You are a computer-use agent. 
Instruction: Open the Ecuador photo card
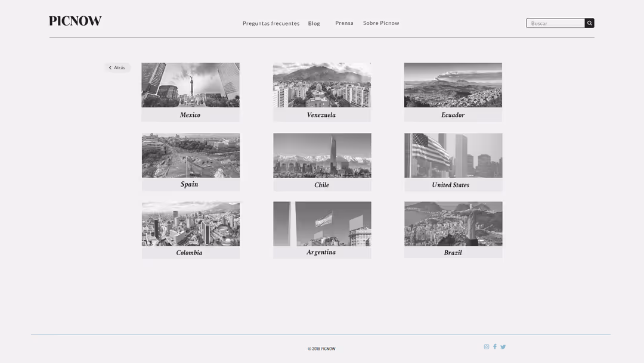tap(453, 85)
